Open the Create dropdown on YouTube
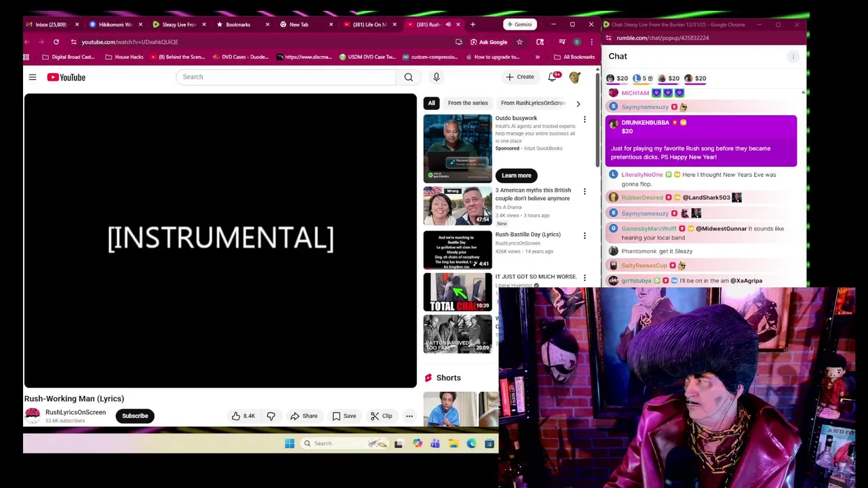868x488 pixels. click(519, 77)
